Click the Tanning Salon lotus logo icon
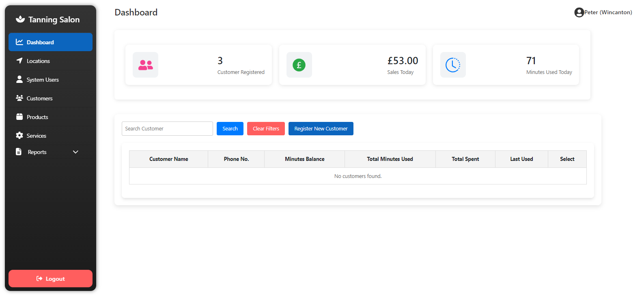The height and width of the screenshot is (295, 644). tap(20, 19)
